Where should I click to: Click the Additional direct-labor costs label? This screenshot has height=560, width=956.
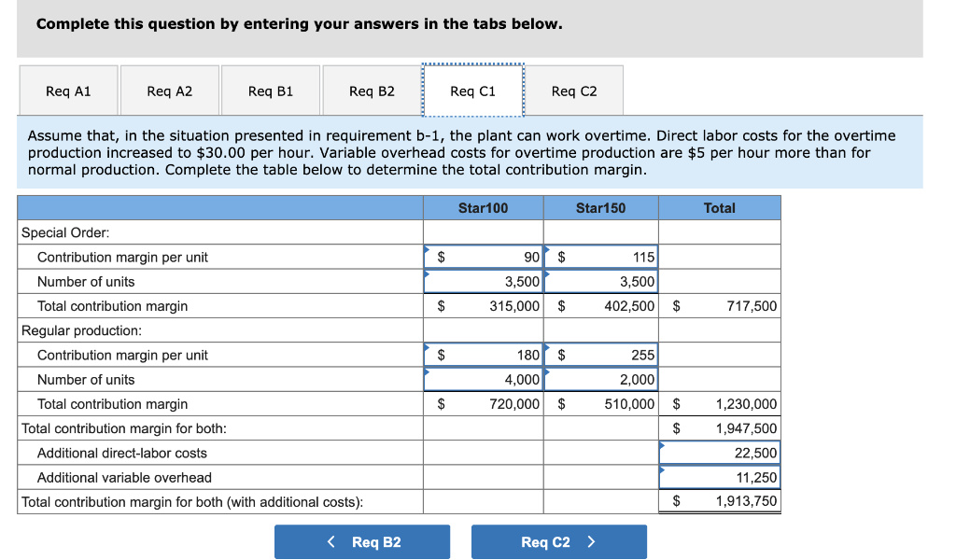point(122,453)
